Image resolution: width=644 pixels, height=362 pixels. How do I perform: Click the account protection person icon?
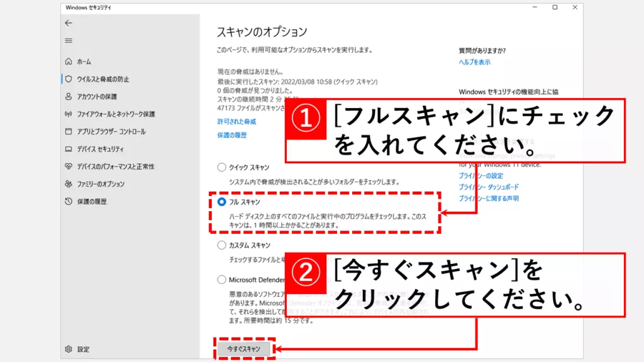(x=69, y=97)
